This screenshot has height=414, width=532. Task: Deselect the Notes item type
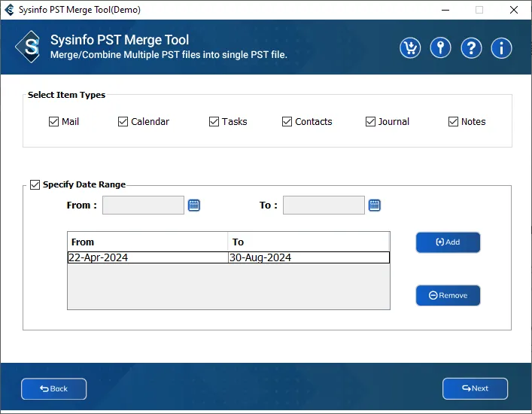[x=454, y=122]
